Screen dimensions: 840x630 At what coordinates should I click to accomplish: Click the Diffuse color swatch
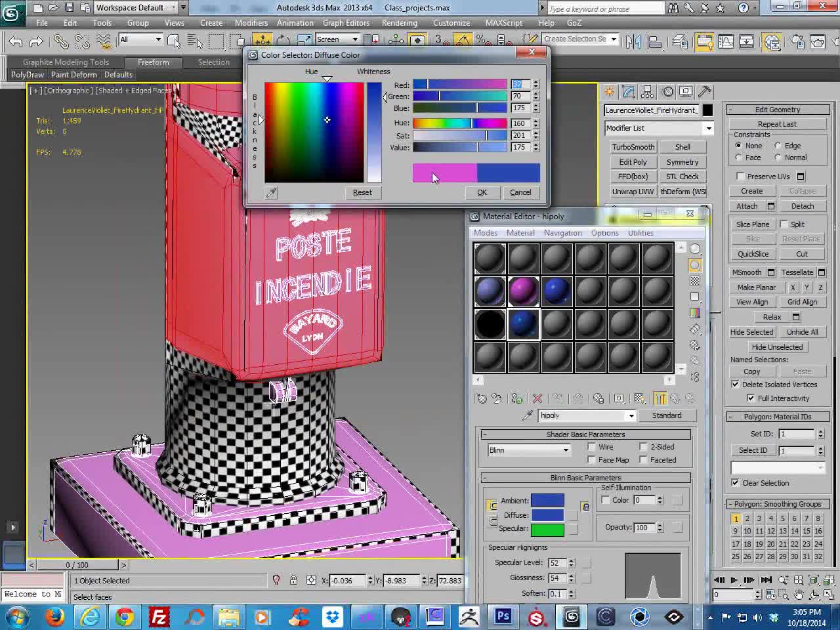pyautogui.click(x=547, y=515)
